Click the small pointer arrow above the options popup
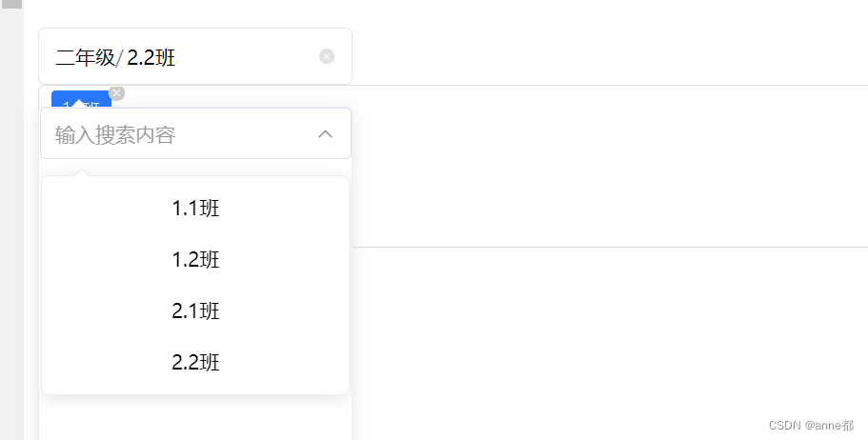This screenshot has height=440, width=868. click(83, 172)
